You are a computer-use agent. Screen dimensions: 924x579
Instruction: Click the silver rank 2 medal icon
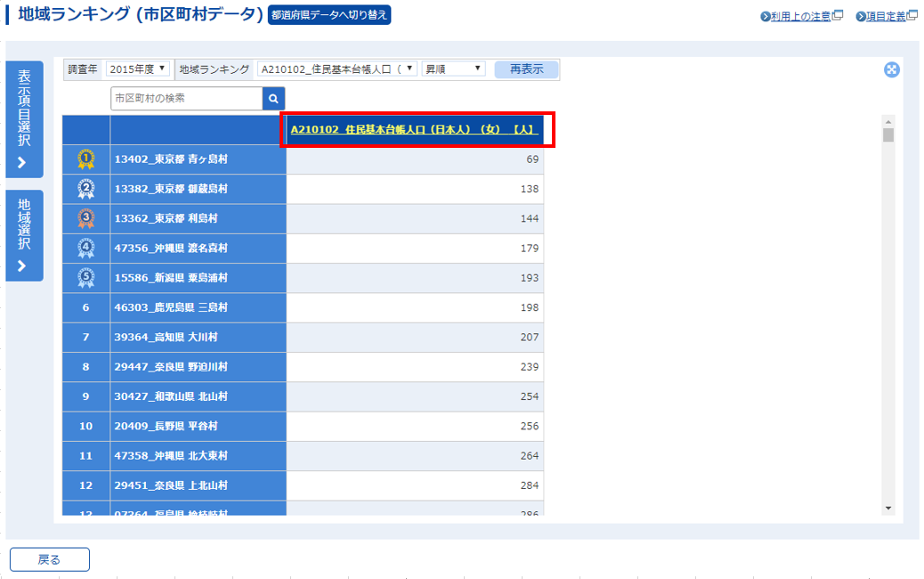pyautogui.click(x=85, y=189)
